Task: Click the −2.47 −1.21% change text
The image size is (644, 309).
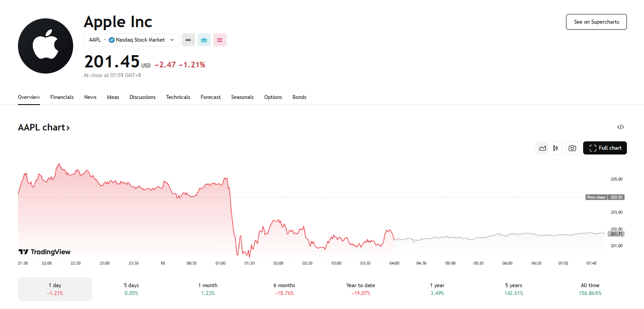Action: point(180,65)
